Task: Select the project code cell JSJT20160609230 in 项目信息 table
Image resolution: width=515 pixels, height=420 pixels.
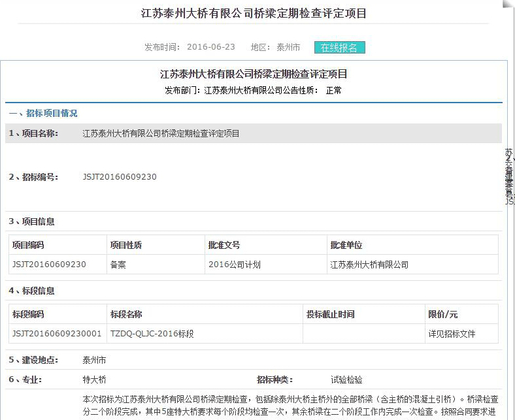Action: [49, 265]
